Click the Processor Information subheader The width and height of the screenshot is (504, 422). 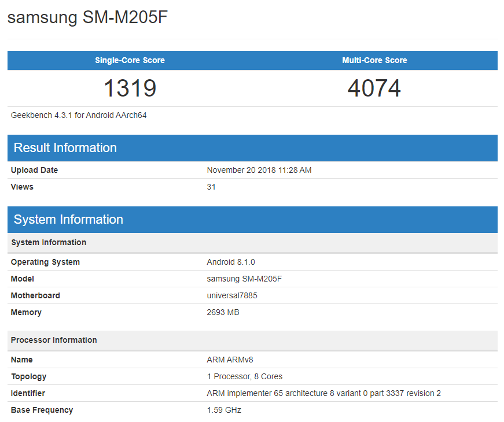click(54, 340)
